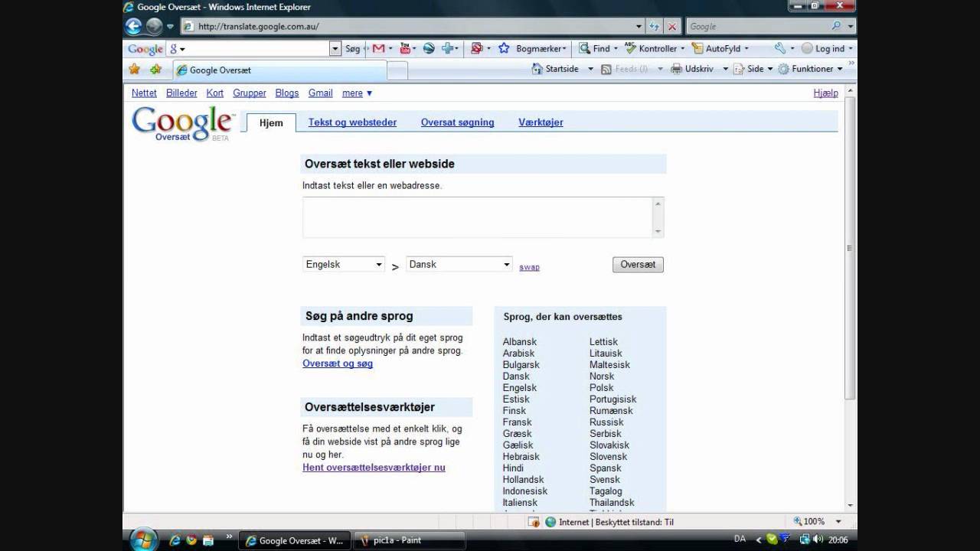Switch to the Hjem tab

coord(271,122)
